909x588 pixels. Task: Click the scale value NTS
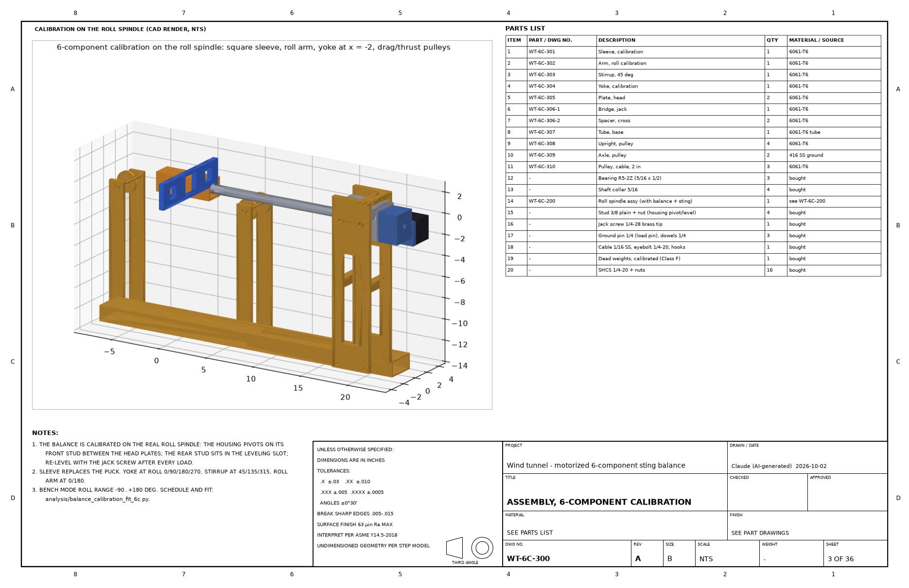[706, 559]
